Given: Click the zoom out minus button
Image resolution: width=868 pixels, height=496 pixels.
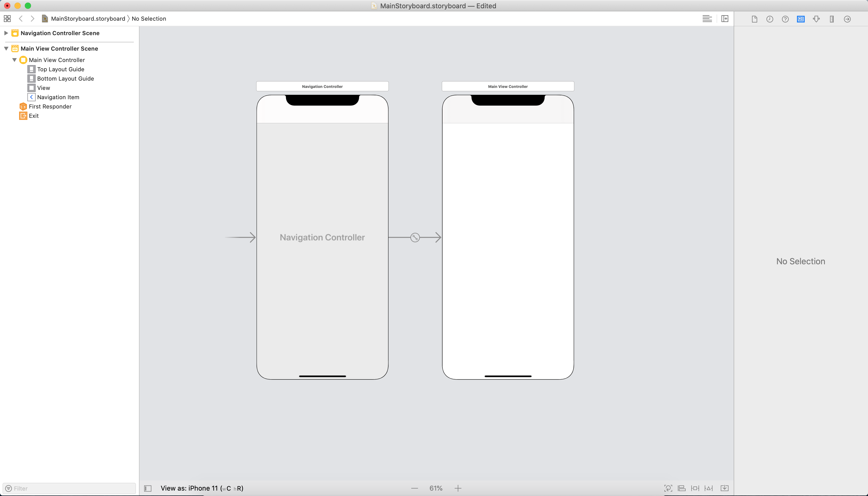Looking at the screenshot, I should 414,488.
